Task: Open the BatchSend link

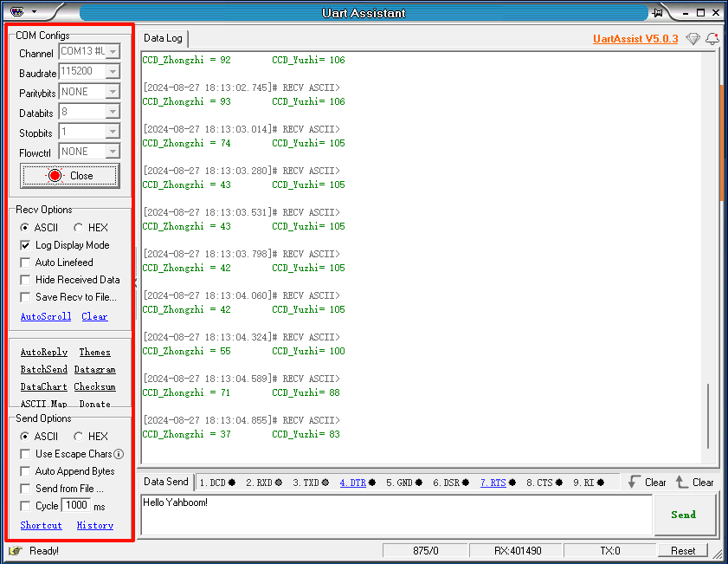Action: click(x=44, y=369)
